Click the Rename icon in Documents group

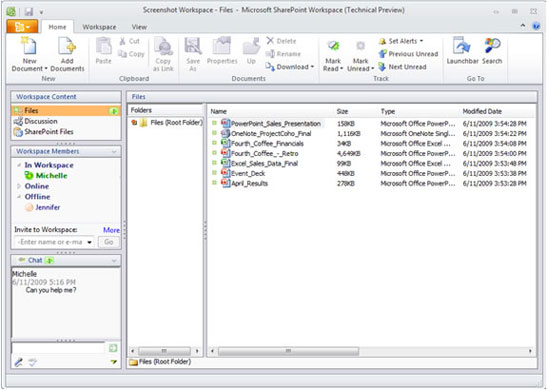tap(270, 54)
